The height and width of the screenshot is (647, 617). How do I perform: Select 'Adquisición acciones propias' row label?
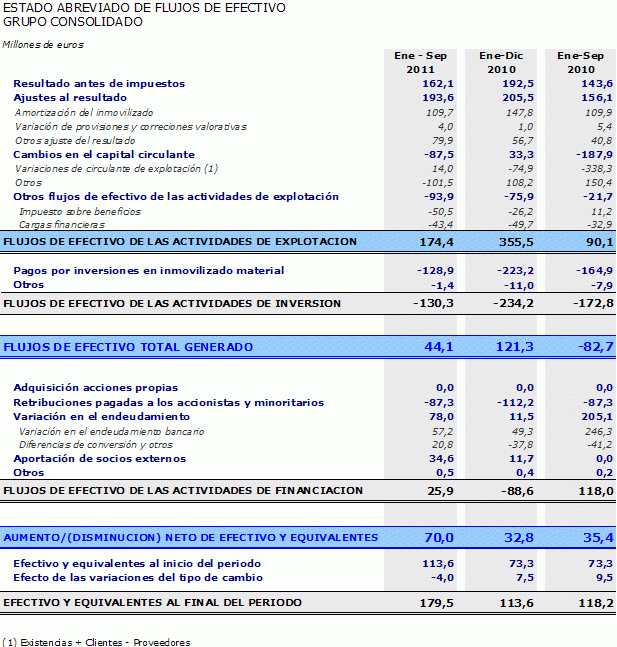click(x=96, y=387)
